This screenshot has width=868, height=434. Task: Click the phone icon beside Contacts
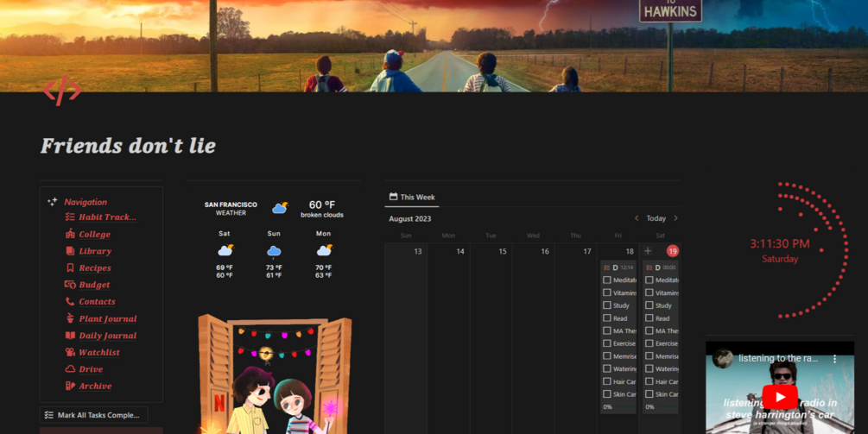click(x=70, y=301)
